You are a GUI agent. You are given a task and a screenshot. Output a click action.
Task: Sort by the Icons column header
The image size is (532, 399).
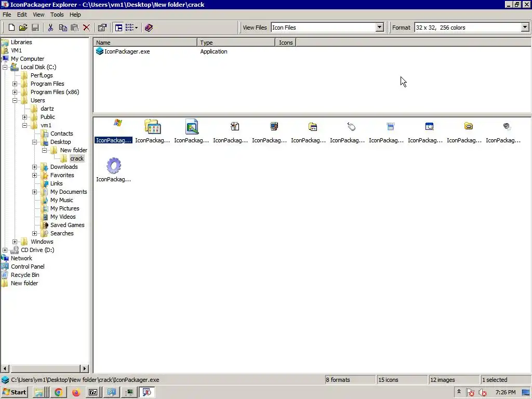pos(286,43)
